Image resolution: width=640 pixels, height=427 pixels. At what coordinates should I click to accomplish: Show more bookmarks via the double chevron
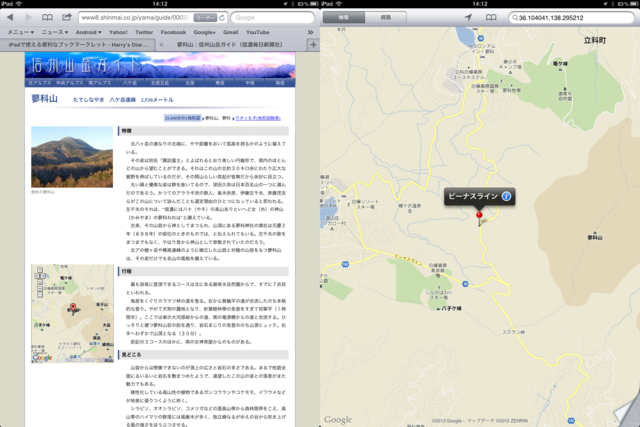coord(310,32)
